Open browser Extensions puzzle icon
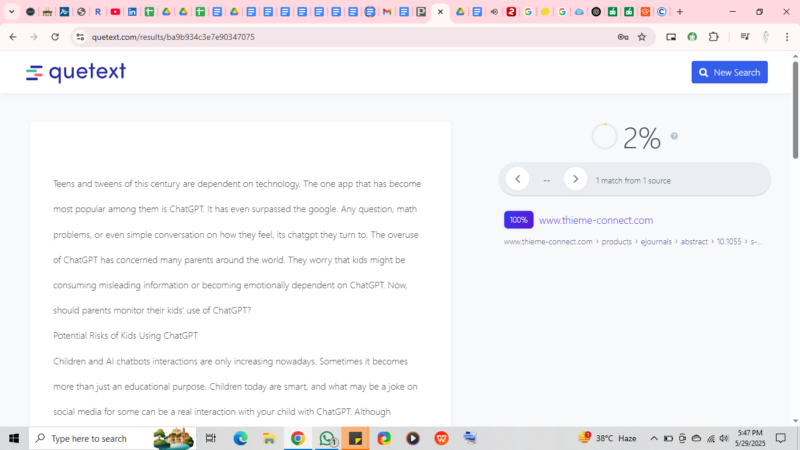 click(x=714, y=37)
